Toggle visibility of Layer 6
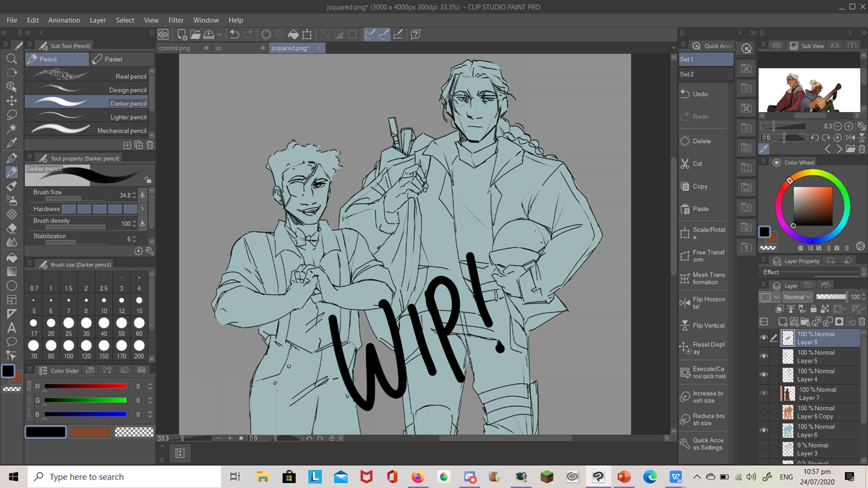This screenshot has width=868, height=488. coord(763,431)
